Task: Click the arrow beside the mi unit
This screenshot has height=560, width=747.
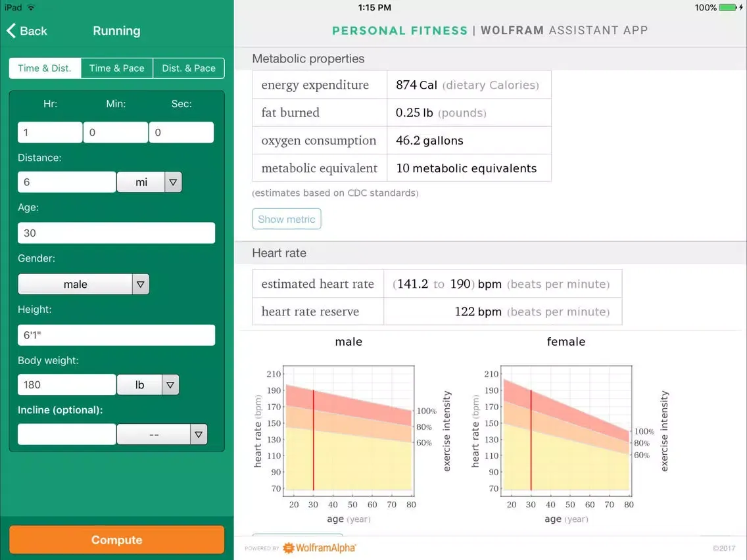Action: point(173,182)
